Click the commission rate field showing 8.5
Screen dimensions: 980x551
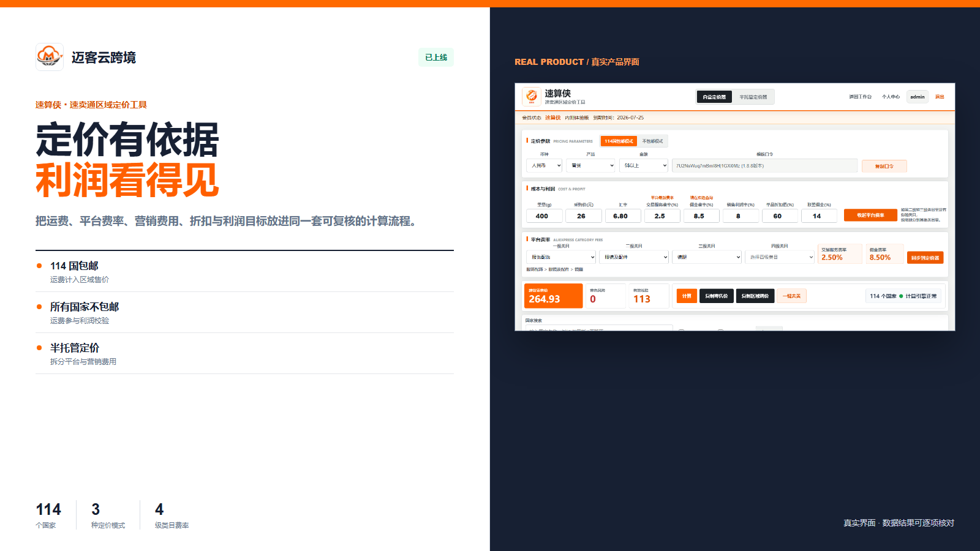click(701, 216)
